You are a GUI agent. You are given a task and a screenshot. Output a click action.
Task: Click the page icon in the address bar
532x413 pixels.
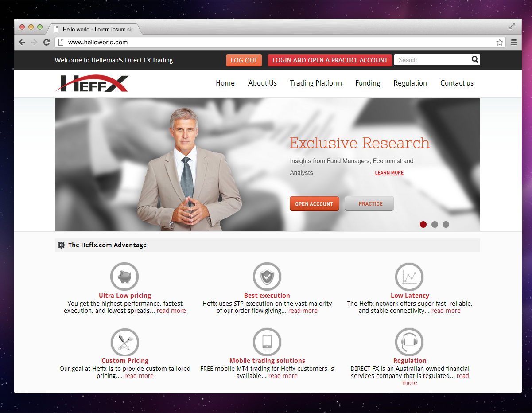(x=62, y=43)
